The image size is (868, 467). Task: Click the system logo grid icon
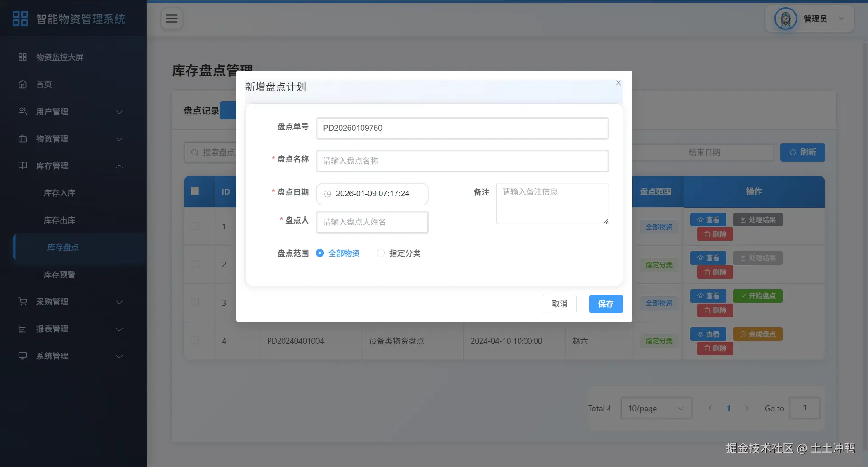click(x=20, y=19)
